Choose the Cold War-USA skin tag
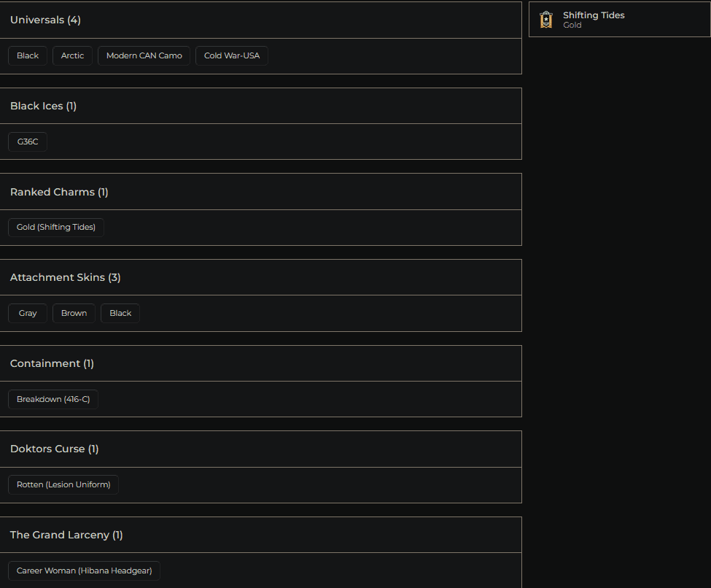This screenshot has width=711, height=588. tap(231, 56)
